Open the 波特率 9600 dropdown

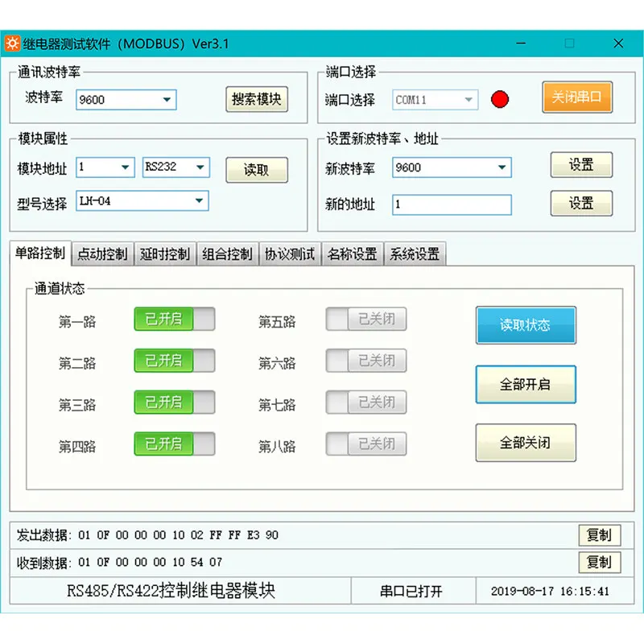click(126, 100)
